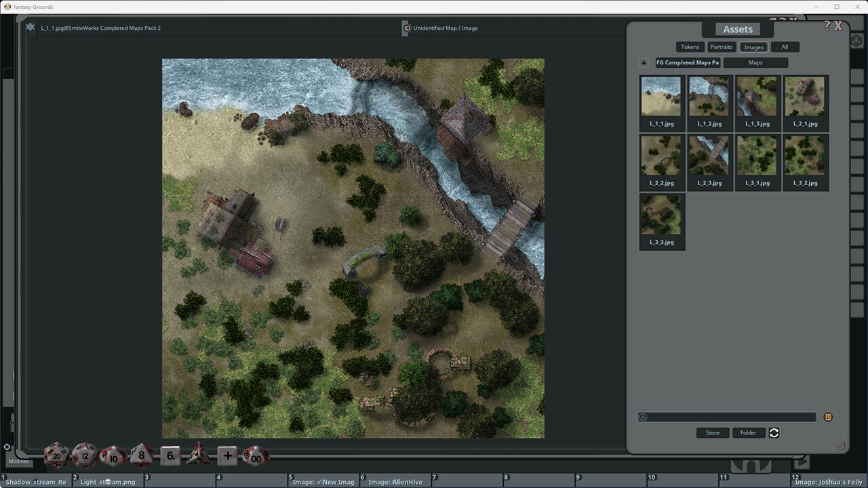Open the Maps folder breadcrumb

click(x=755, y=62)
